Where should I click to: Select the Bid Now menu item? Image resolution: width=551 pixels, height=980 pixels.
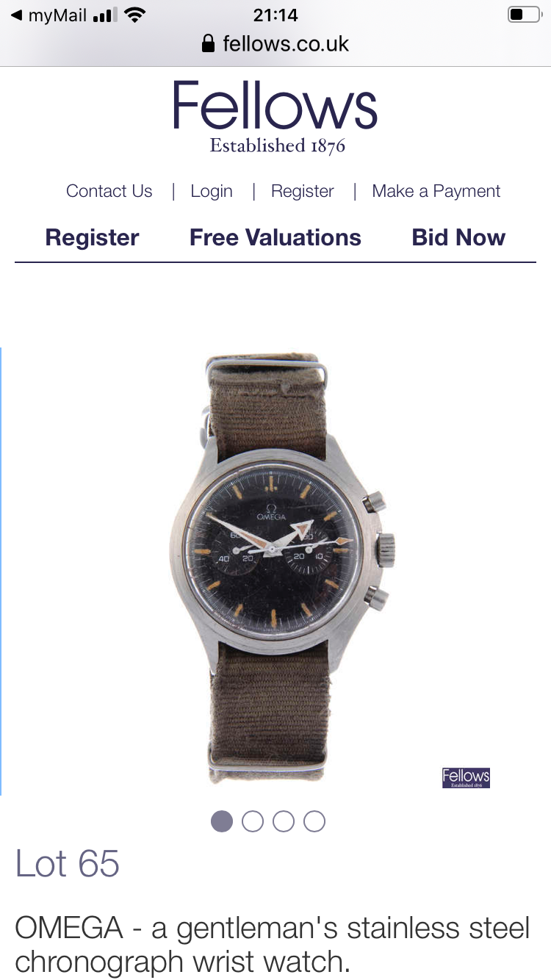(459, 237)
